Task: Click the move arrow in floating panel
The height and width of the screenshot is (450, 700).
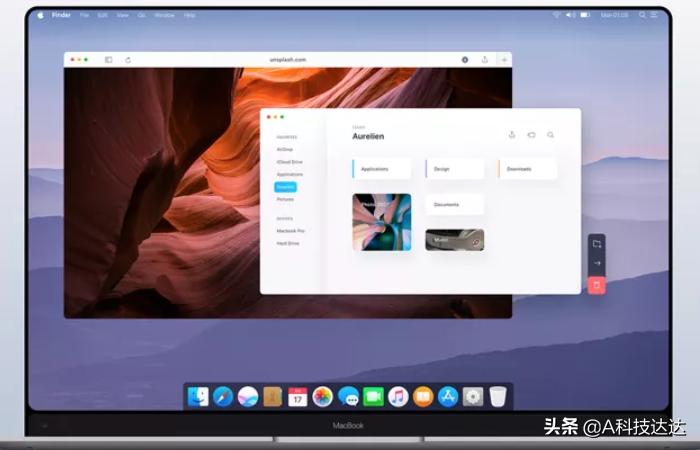Action: coord(597,263)
